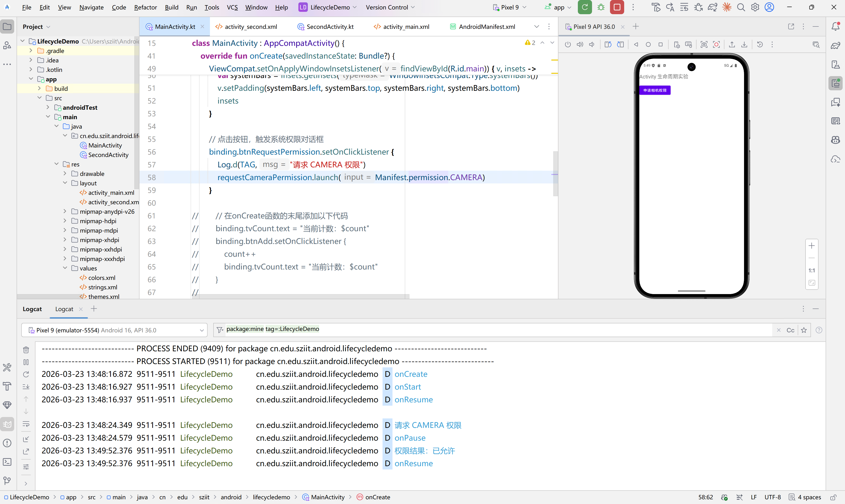Close the MainActivity.kt editor tab
This screenshot has width=845, height=504.
click(x=202, y=26)
